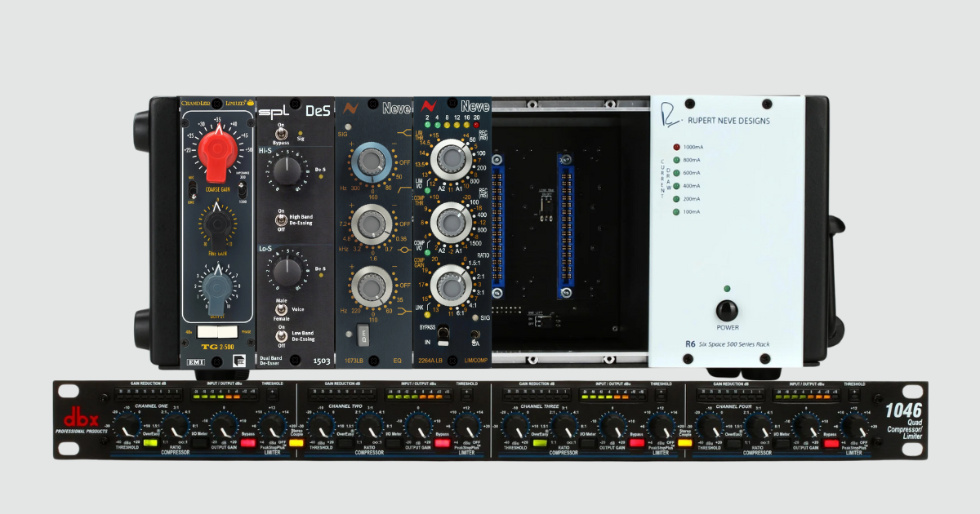Turn Channel Two Ratio knob

[368, 427]
